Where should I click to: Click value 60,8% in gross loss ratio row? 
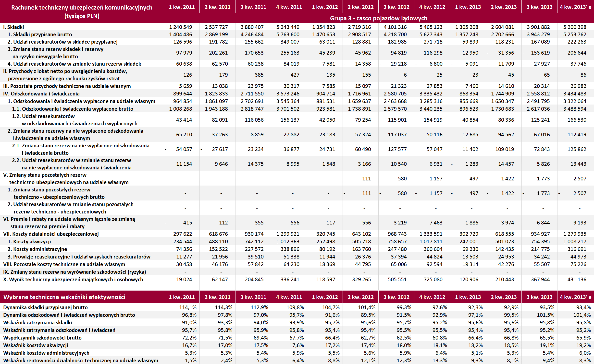[440, 338]
